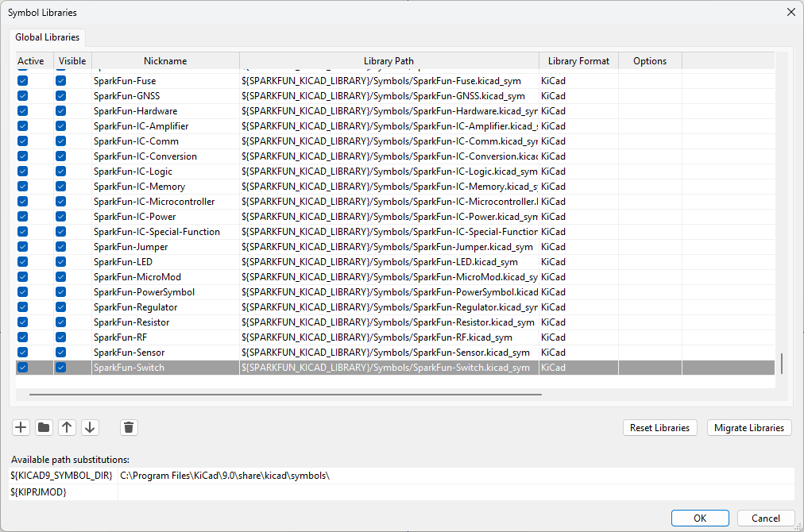
Task: Toggle Visible for SparkFun-Resistor
Action: [60, 322]
